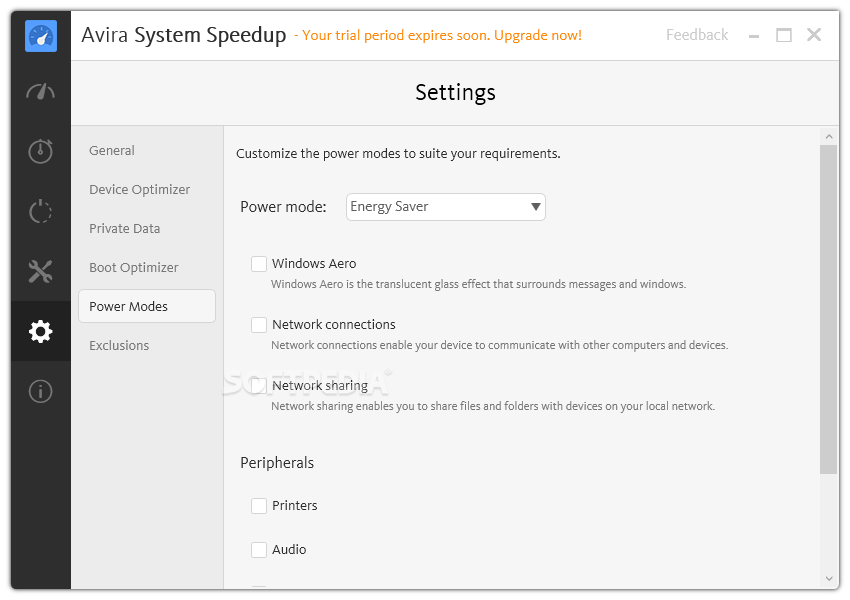This screenshot has height=600, width=850.
Task: Open the Power mode Energy Saver dropdown
Action: [446, 207]
